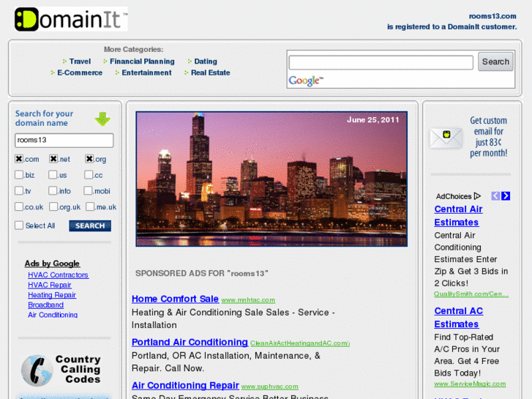The image size is (532, 399).
Task: Visit the QualitySmith.com link
Action: coord(471,294)
